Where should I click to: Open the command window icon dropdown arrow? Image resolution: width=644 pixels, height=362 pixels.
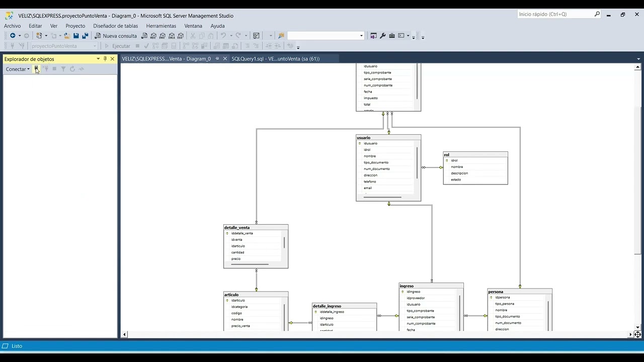(408, 36)
